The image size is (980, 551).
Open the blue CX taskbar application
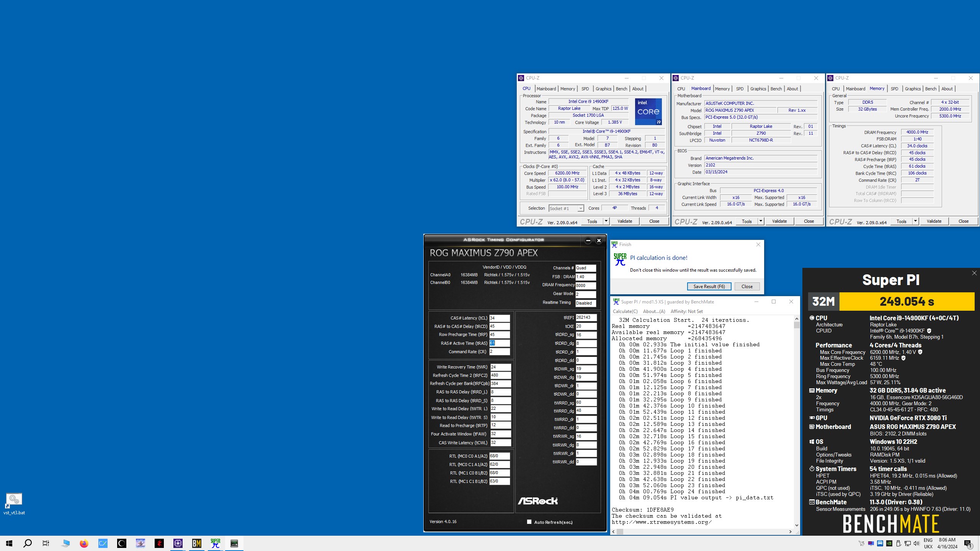[103, 543]
